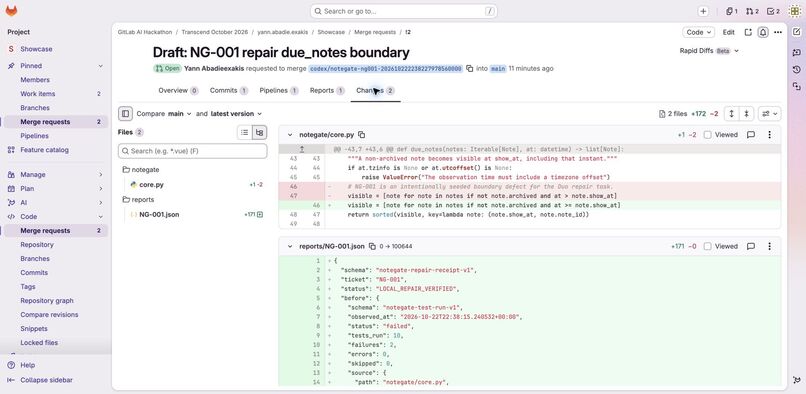
Task: Click GitLab AI Hackathon breadcrumb
Action: pos(144,32)
